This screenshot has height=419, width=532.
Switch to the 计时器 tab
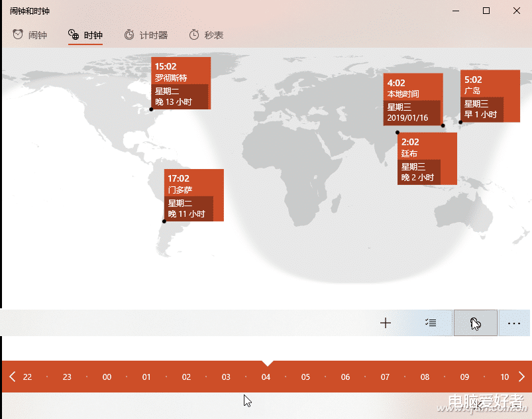point(154,35)
